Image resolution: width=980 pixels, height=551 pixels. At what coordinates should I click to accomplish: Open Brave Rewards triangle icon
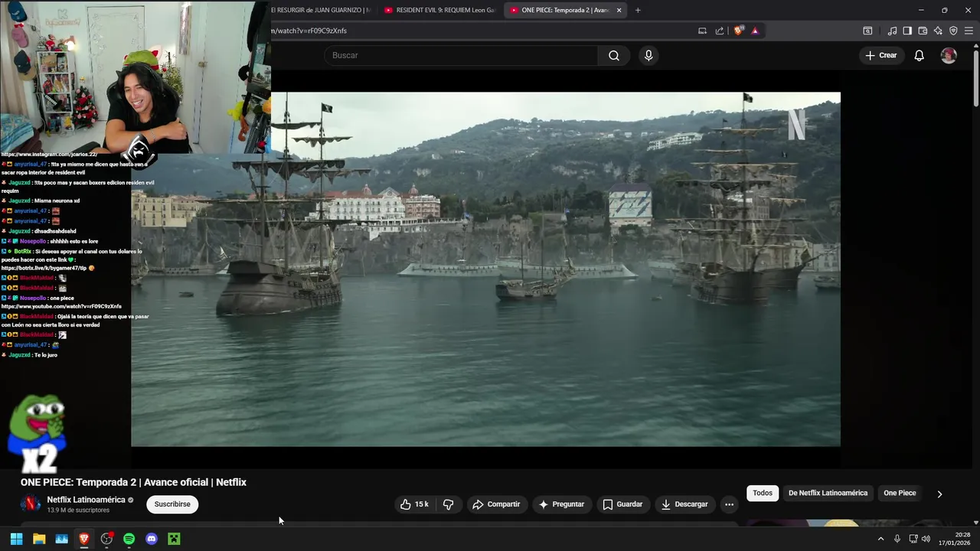click(x=755, y=31)
